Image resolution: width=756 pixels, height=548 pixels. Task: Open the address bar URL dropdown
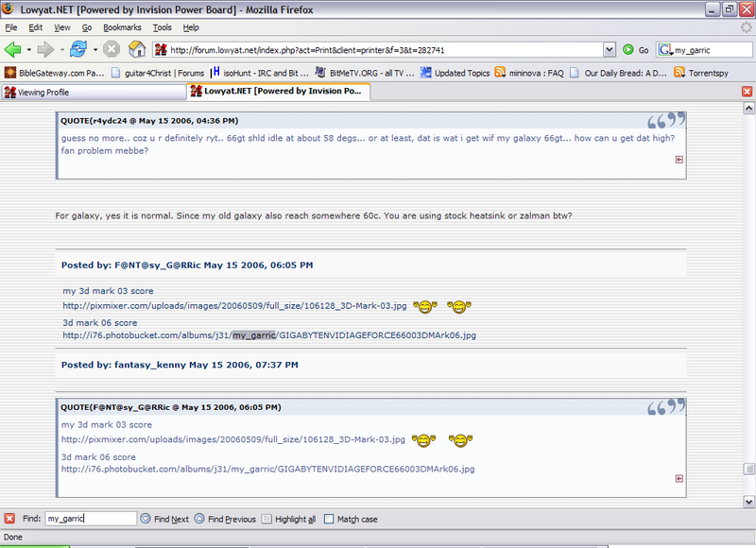(x=610, y=50)
